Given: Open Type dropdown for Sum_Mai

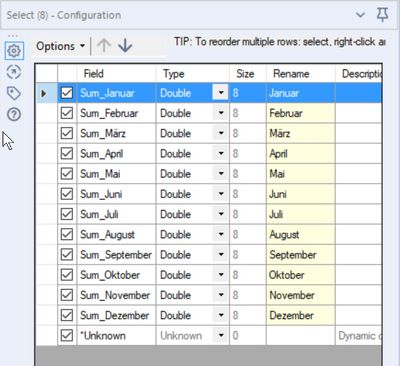Looking at the screenshot, I should coord(220,174).
